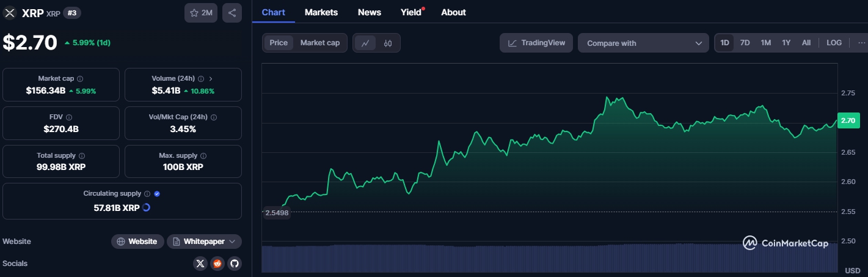Open the Reddit social link
The image size is (868, 277).
[x=217, y=264]
